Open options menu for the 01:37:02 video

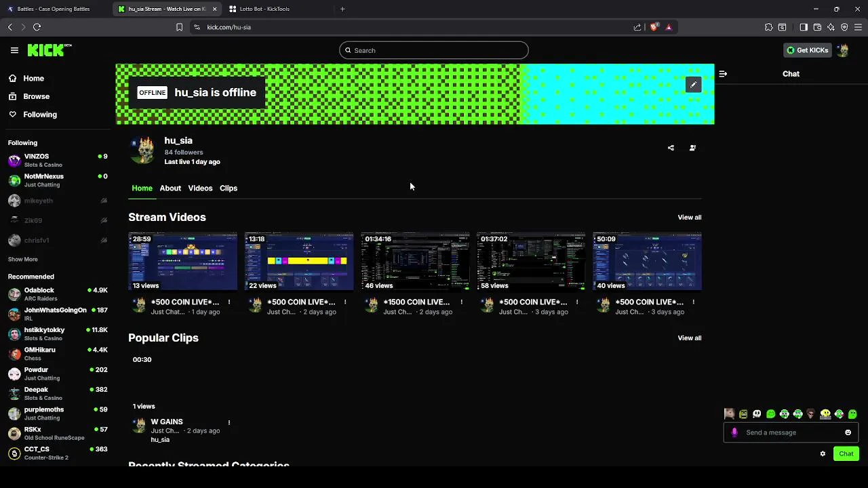point(578,302)
